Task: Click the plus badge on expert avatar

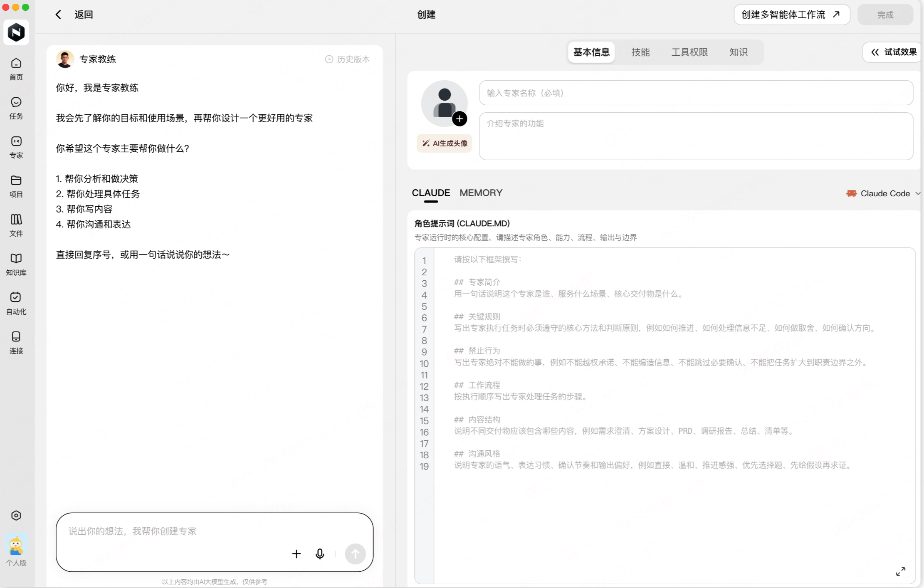Action: [x=460, y=119]
